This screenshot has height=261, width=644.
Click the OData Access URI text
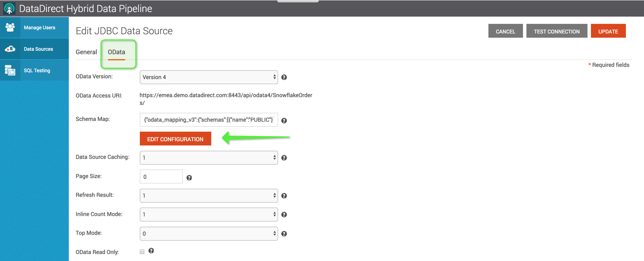(x=226, y=99)
